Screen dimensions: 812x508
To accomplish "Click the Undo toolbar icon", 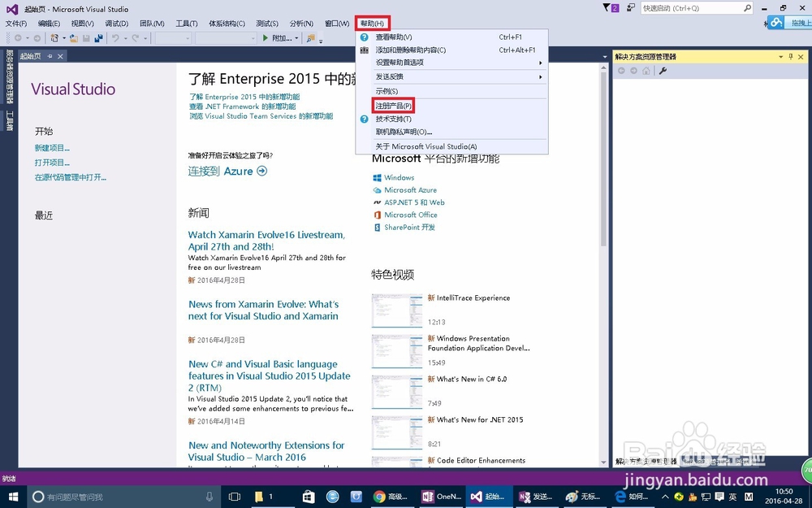I will (115, 38).
